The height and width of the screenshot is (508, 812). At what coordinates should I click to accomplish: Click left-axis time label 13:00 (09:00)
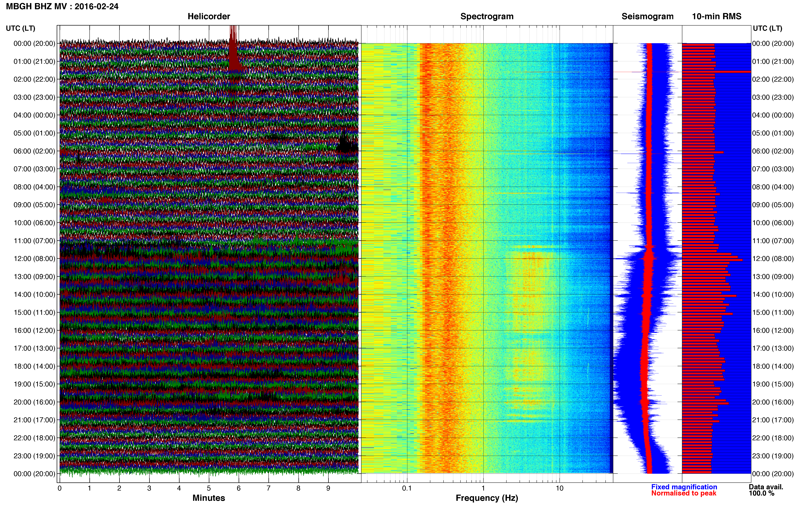34,277
